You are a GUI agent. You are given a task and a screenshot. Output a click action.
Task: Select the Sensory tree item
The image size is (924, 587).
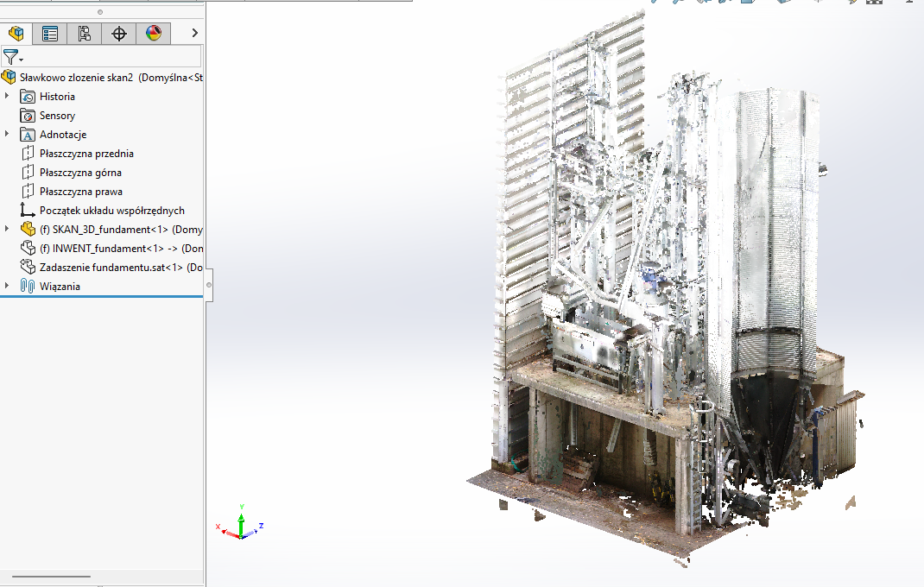click(x=57, y=116)
